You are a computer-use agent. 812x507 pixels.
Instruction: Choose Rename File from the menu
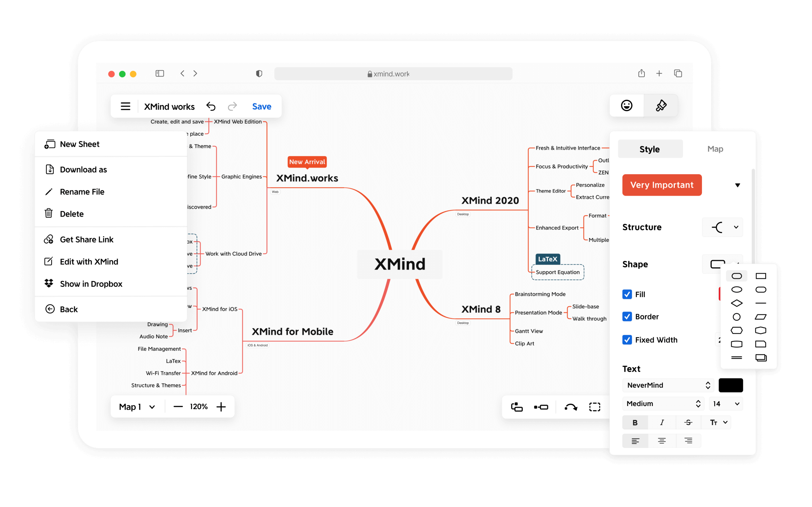(111, 192)
